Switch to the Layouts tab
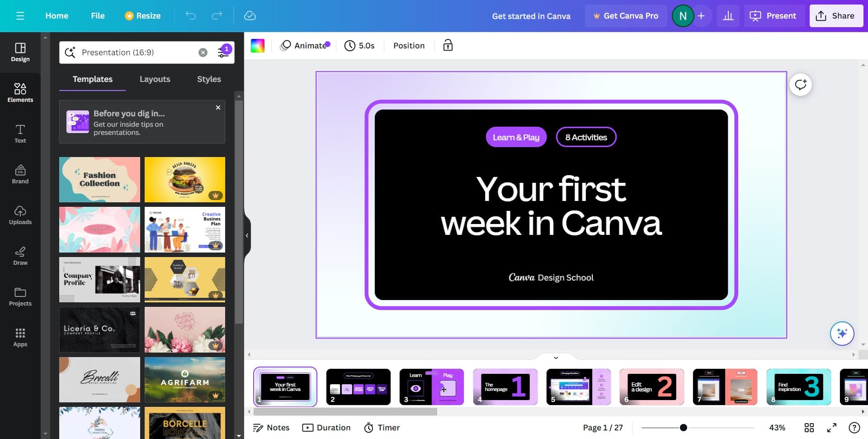Image resolution: width=868 pixels, height=439 pixels. pyautogui.click(x=155, y=79)
